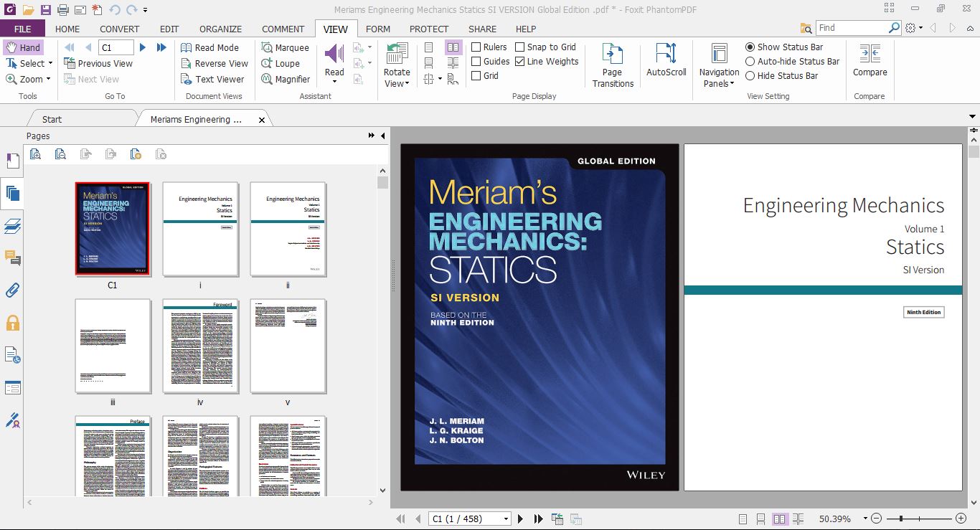
Task: Open the Attachments side panel
Action: click(x=12, y=290)
